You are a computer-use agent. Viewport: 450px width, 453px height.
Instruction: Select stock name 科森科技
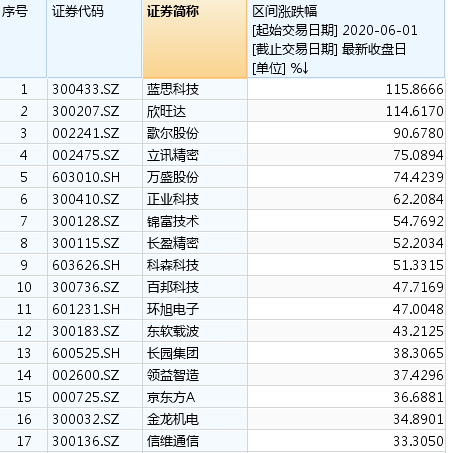[x=173, y=265]
